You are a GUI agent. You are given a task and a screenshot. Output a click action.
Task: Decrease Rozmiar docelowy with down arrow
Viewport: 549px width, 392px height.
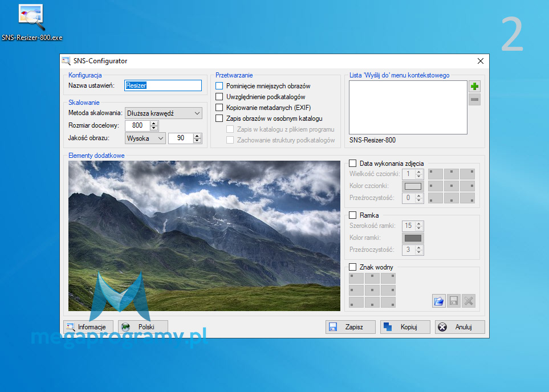154,128
